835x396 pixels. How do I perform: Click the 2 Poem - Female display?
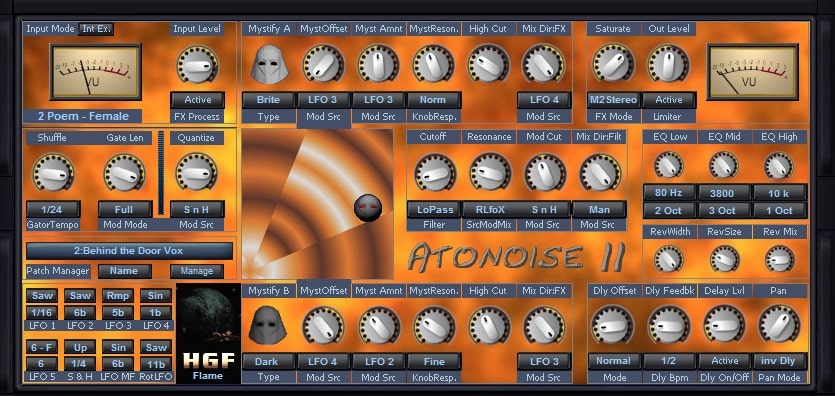tap(83, 116)
